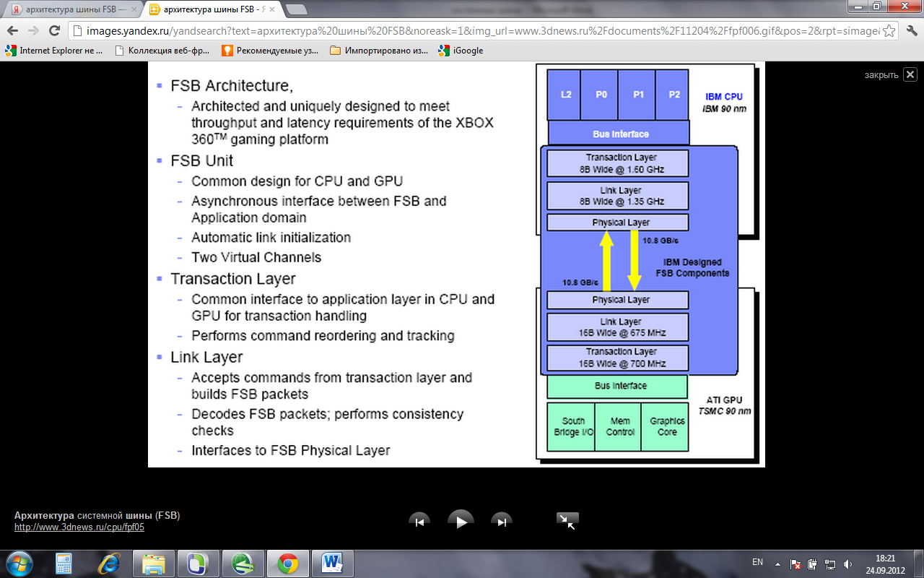
Task: Open the 'Импортировано из...' bookmarks folder
Action: pos(378,51)
